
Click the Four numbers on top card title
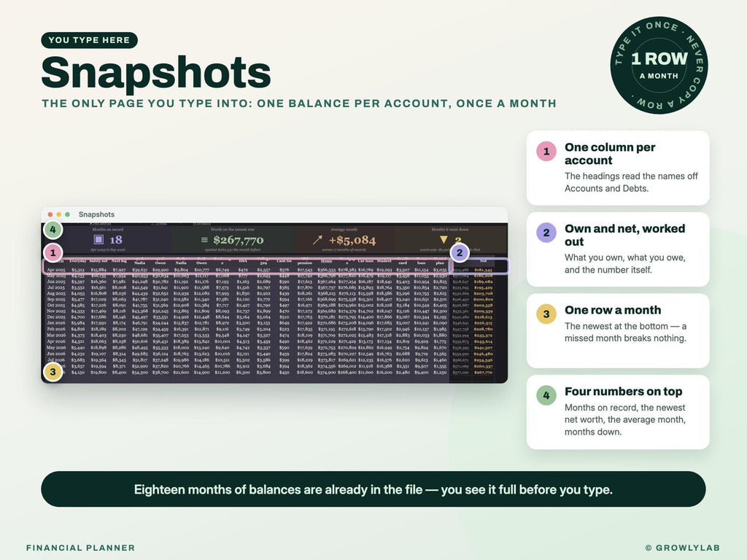[623, 392]
